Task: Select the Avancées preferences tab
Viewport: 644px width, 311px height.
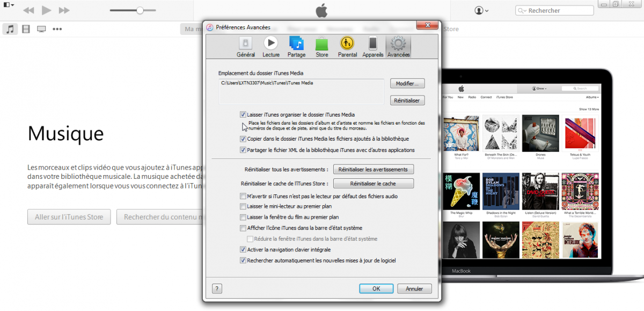Action: point(398,47)
